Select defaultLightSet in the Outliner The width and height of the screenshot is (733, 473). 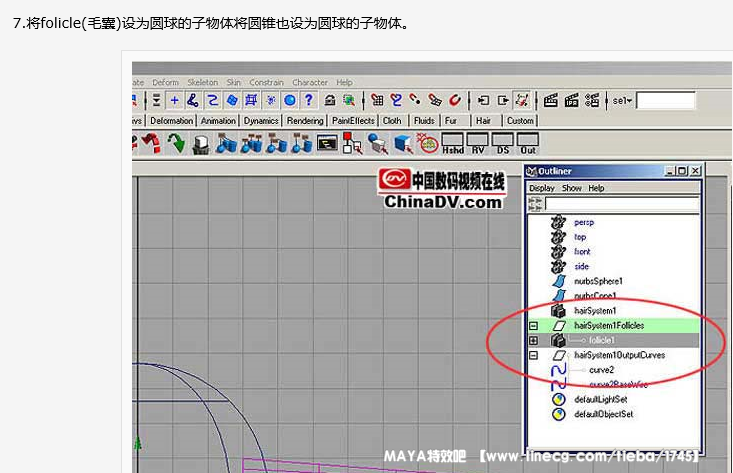pyautogui.click(x=600, y=399)
